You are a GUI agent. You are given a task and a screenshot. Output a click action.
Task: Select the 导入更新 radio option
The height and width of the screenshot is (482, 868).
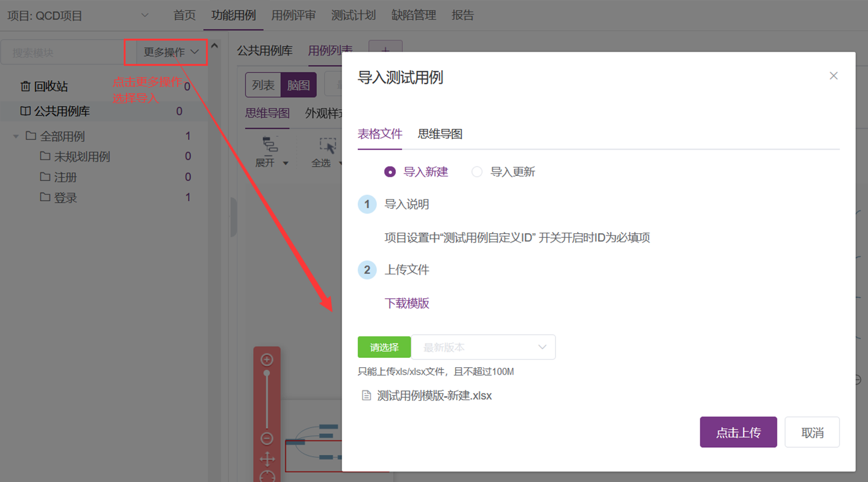tap(477, 172)
